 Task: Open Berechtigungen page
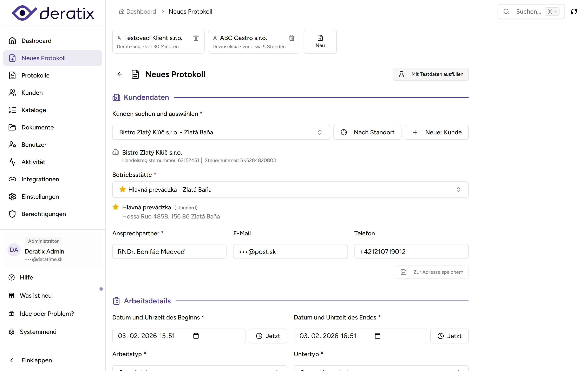44,214
